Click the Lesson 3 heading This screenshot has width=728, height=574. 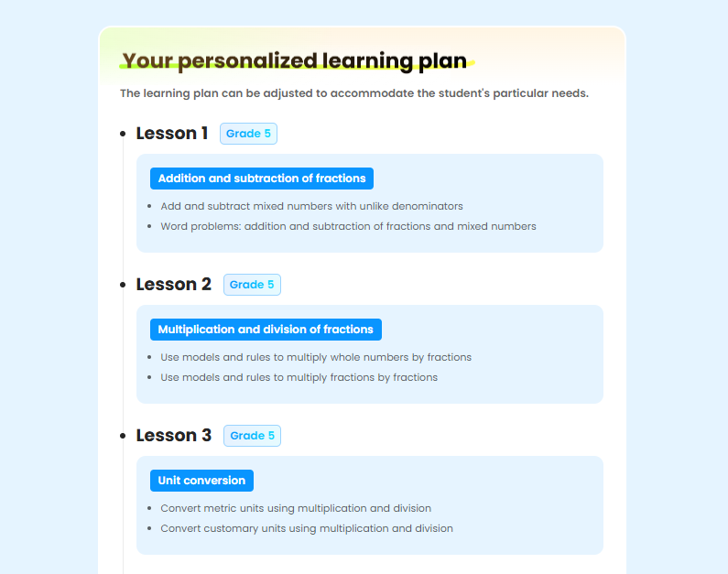tap(174, 436)
